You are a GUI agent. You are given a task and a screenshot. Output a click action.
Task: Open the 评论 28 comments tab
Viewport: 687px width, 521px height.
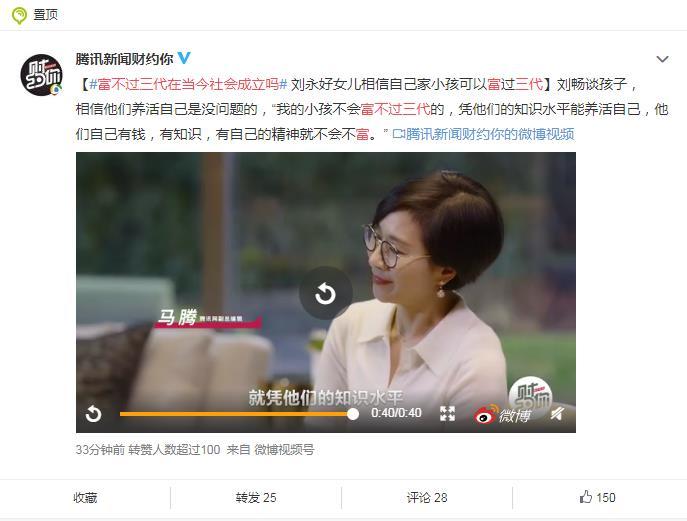[427, 498]
